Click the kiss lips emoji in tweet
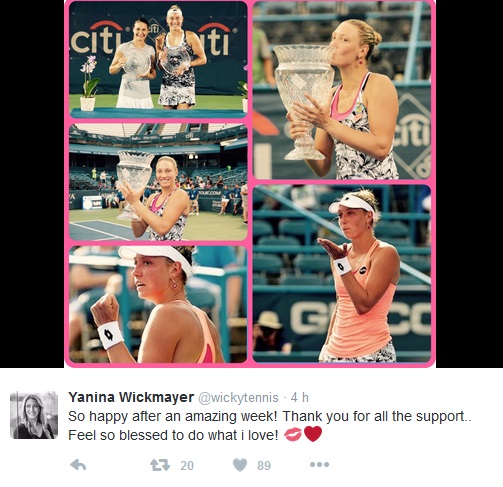 point(293,434)
